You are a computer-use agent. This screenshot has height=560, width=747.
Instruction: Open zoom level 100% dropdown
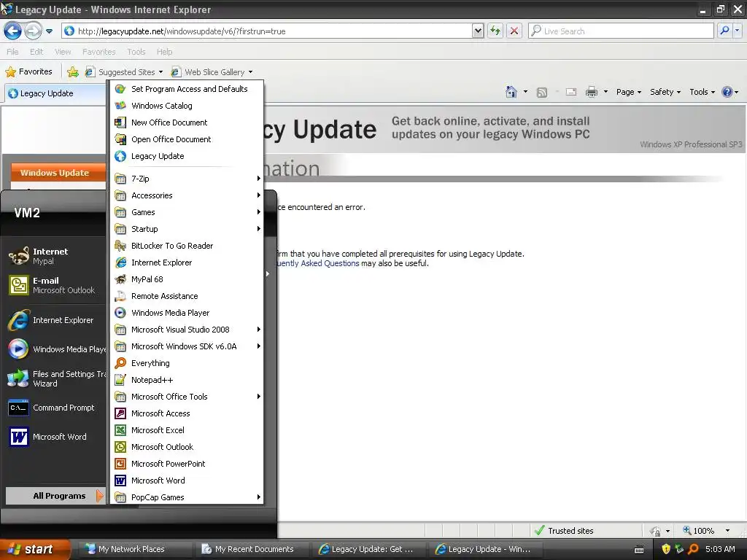[x=727, y=531]
